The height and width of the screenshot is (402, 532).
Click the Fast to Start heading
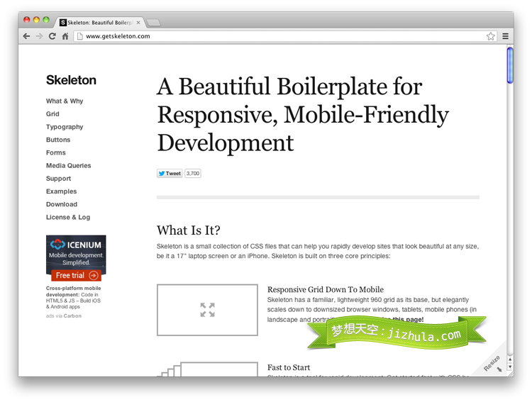click(x=289, y=367)
